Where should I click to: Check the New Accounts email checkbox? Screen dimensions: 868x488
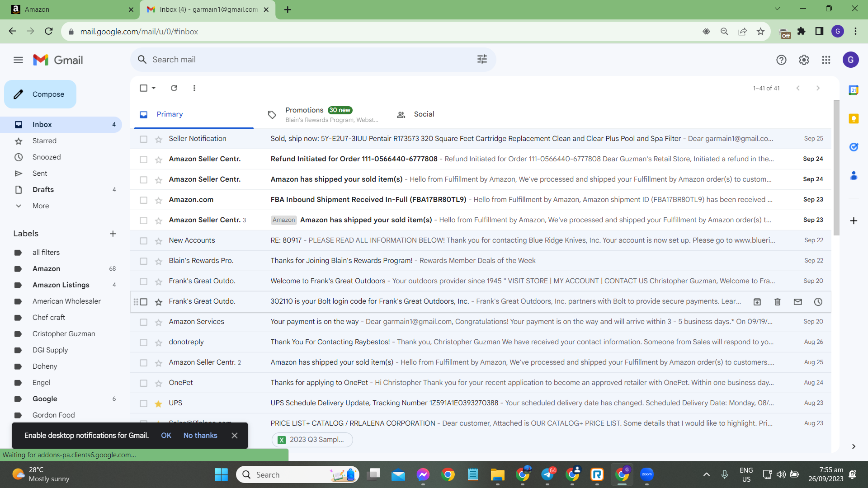pos(144,241)
